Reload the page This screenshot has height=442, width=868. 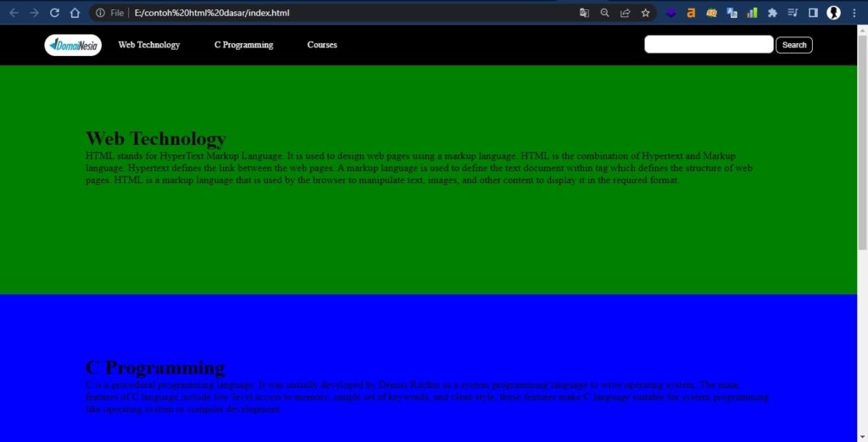pyautogui.click(x=54, y=13)
